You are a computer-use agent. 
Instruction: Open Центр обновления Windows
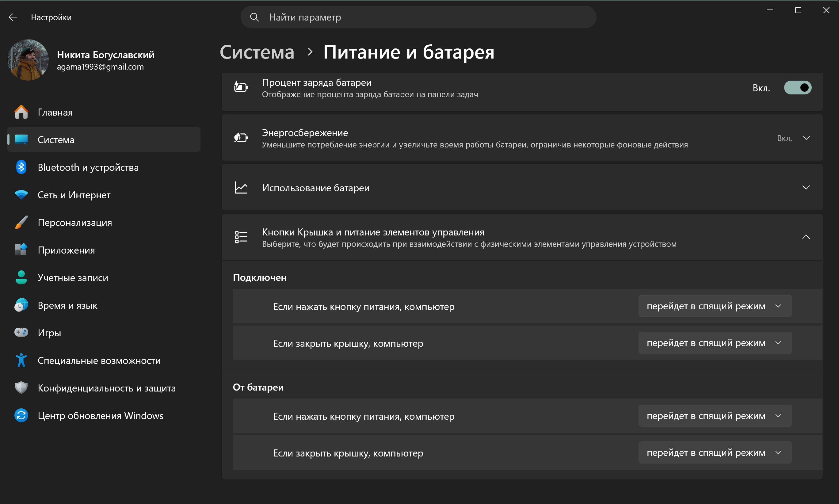104,415
